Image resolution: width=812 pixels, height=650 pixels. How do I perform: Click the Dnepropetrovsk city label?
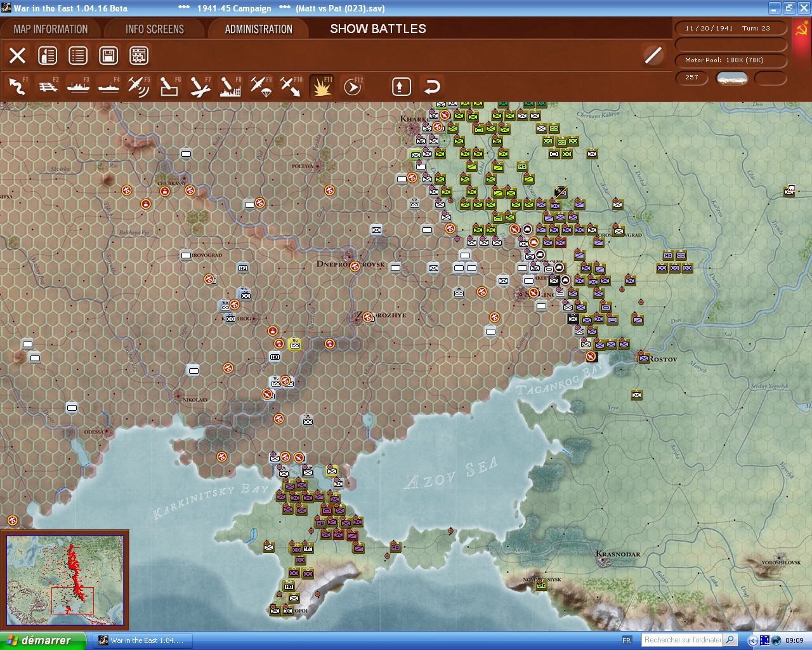click(x=350, y=264)
